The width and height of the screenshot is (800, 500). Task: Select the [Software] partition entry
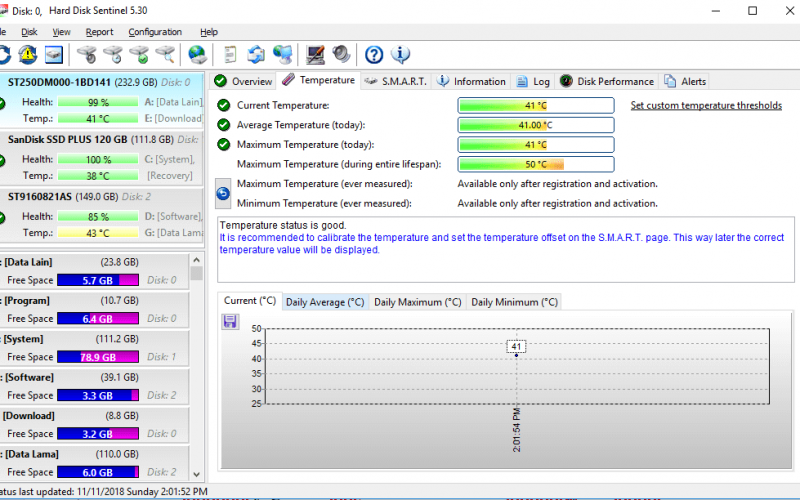[94, 386]
